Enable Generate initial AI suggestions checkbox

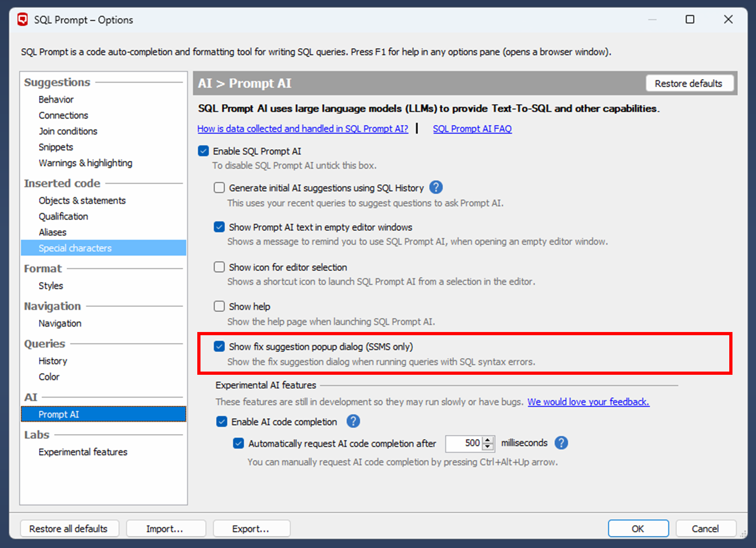219,188
